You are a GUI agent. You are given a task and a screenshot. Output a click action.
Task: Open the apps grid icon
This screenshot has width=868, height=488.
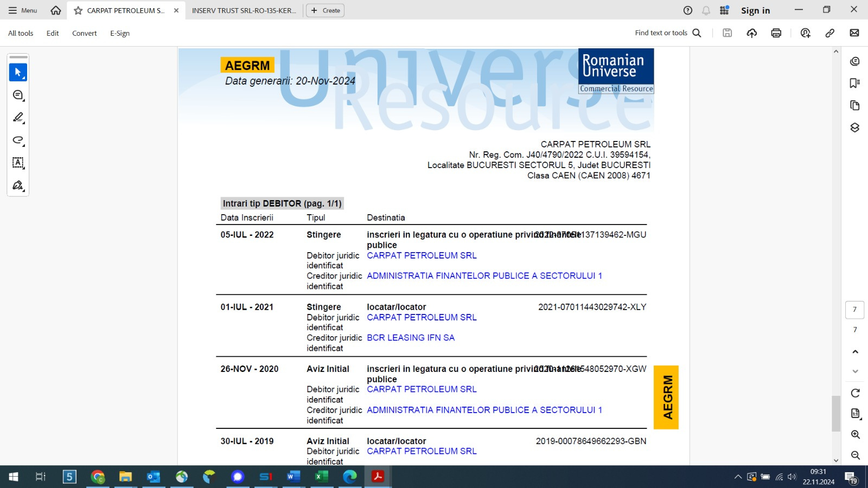point(724,10)
